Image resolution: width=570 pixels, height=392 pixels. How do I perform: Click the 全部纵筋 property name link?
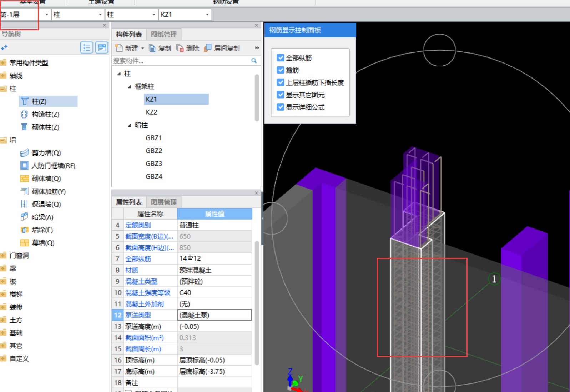point(138,259)
